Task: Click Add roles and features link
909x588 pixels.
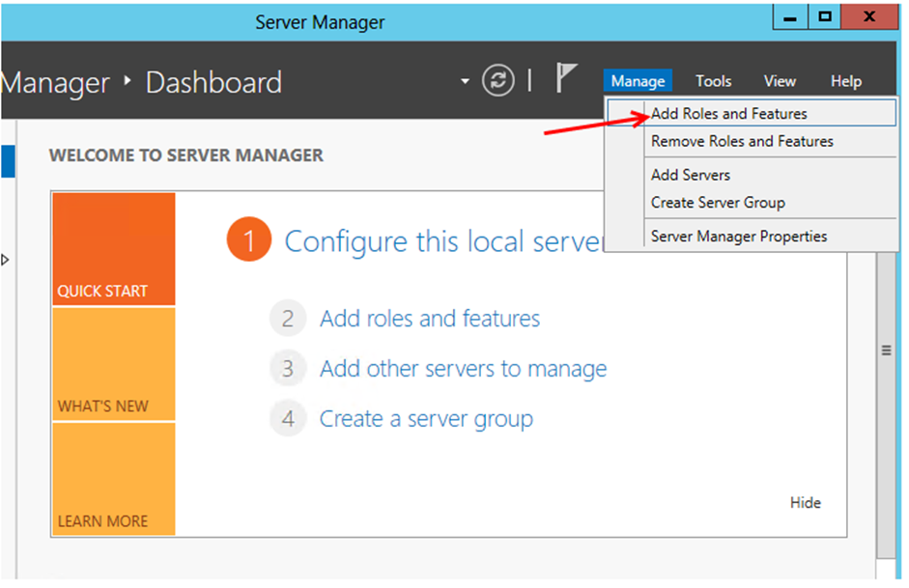Action: tap(430, 319)
